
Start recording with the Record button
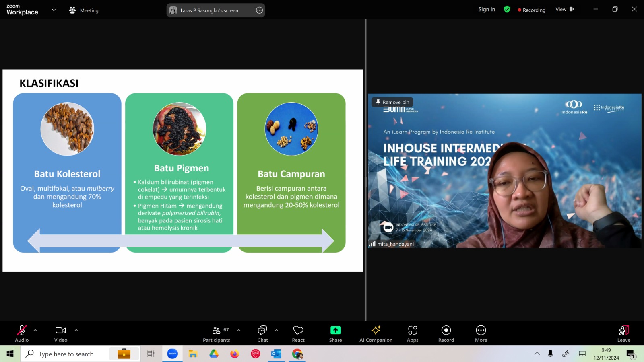coord(446,334)
